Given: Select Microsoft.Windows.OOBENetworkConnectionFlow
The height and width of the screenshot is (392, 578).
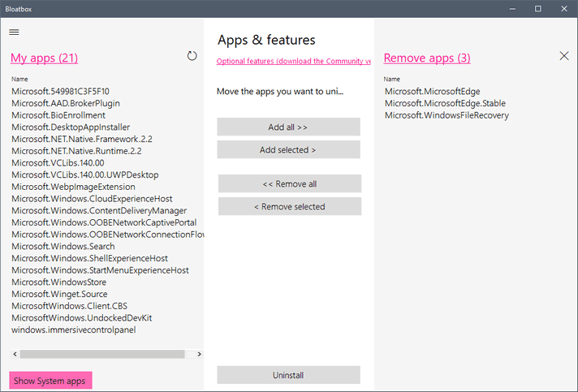Looking at the screenshot, I should (x=107, y=235).
